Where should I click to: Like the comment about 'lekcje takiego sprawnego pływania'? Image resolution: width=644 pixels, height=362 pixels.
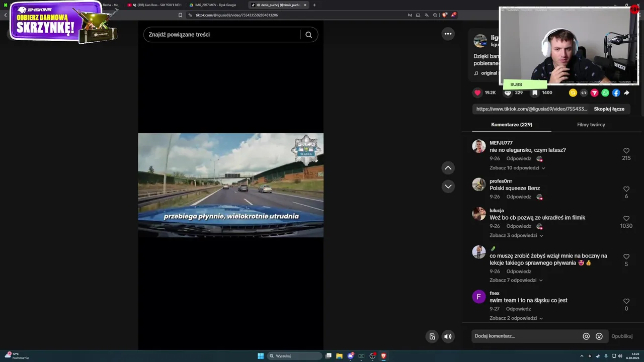tap(626, 257)
